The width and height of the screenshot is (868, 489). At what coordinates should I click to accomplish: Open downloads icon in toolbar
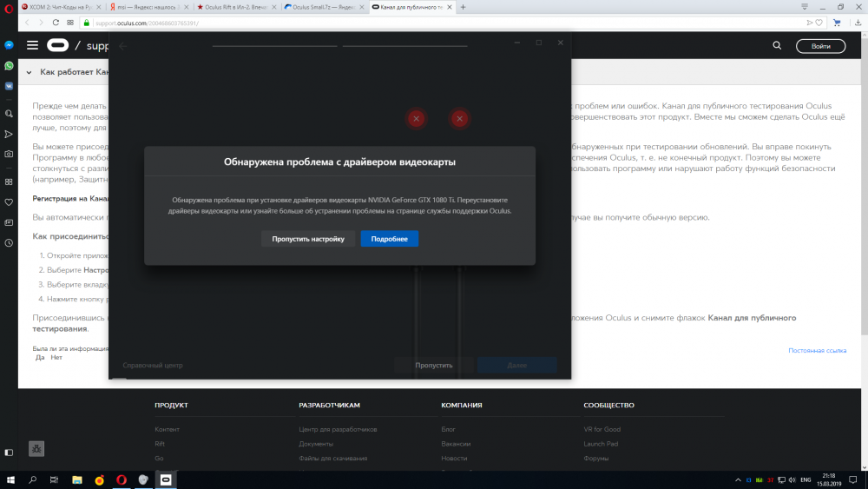point(858,23)
